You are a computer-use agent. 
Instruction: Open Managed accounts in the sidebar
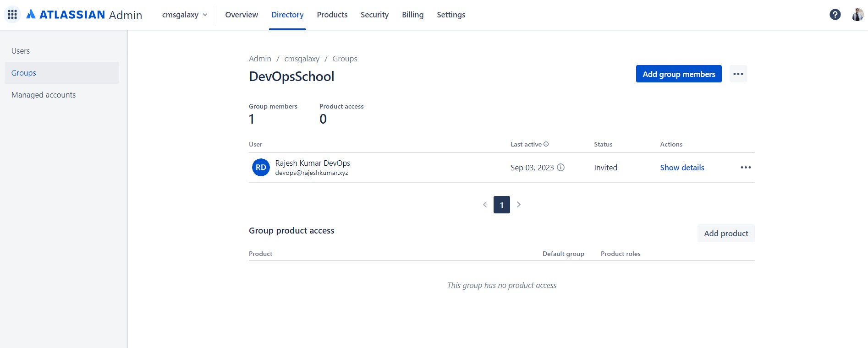62,95
